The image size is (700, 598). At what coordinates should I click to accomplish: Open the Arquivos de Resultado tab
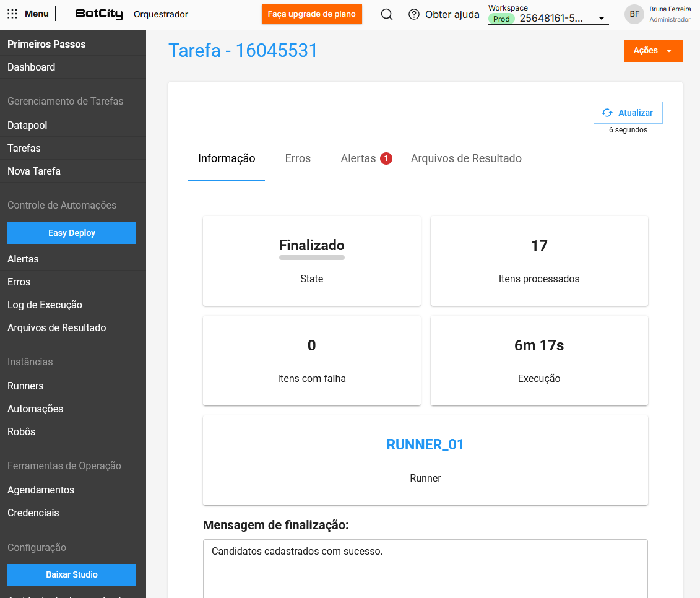(466, 158)
